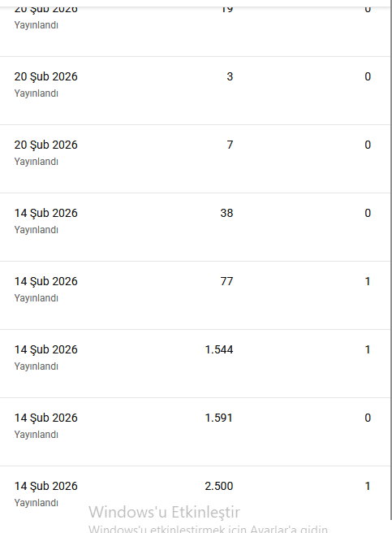Click Yayınlandı status in the 77 views row

click(x=37, y=298)
